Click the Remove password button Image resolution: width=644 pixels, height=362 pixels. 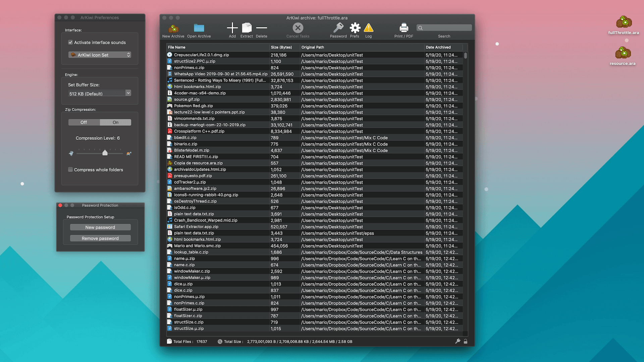click(100, 238)
